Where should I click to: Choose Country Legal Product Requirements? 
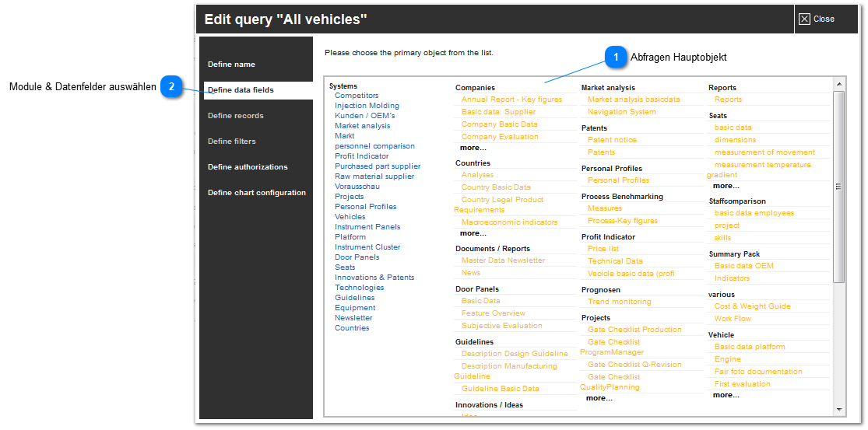pyautogui.click(x=499, y=205)
